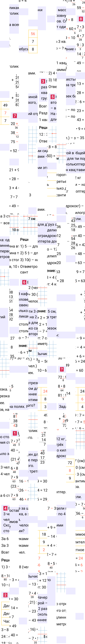Click the text 'За 6'

(x=5, y=539)
